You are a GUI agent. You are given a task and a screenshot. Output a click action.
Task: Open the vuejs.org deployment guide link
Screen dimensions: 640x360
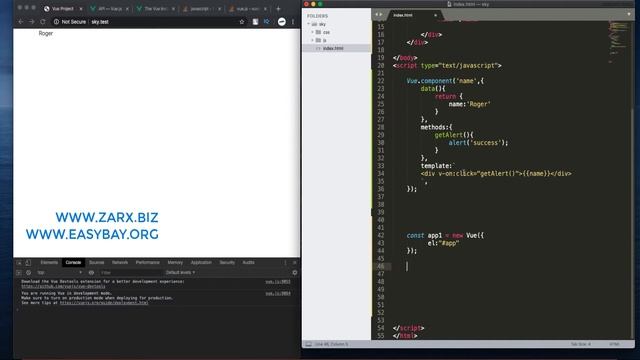(104, 303)
